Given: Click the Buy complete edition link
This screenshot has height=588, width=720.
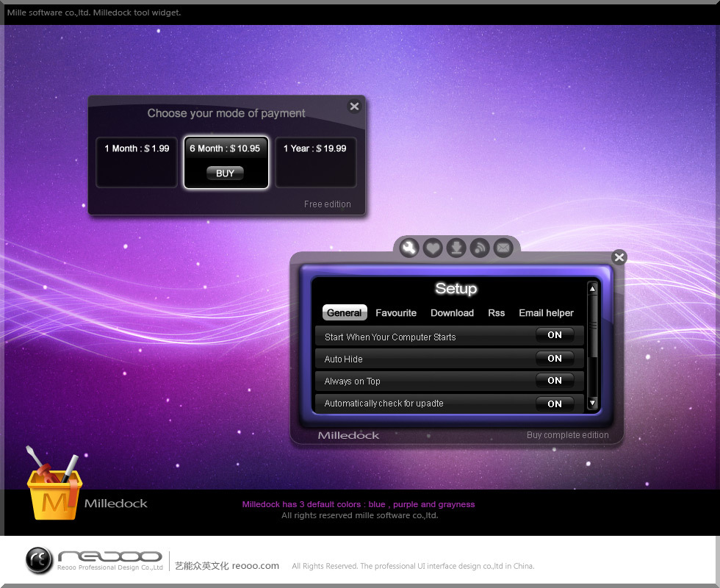Looking at the screenshot, I should pos(567,435).
